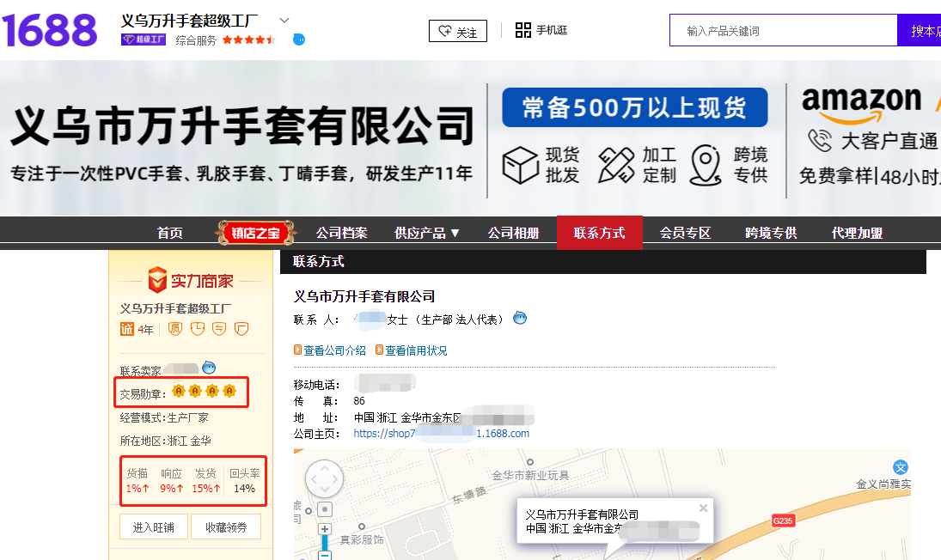The height and width of the screenshot is (560, 941).
Task: Expand the 供应产品 menu arrow
Action: pos(455,234)
